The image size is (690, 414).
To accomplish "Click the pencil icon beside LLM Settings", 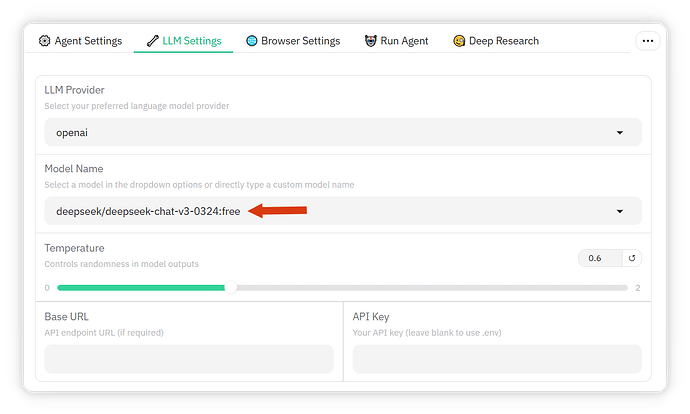I will pyautogui.click(x=152, y=41).
